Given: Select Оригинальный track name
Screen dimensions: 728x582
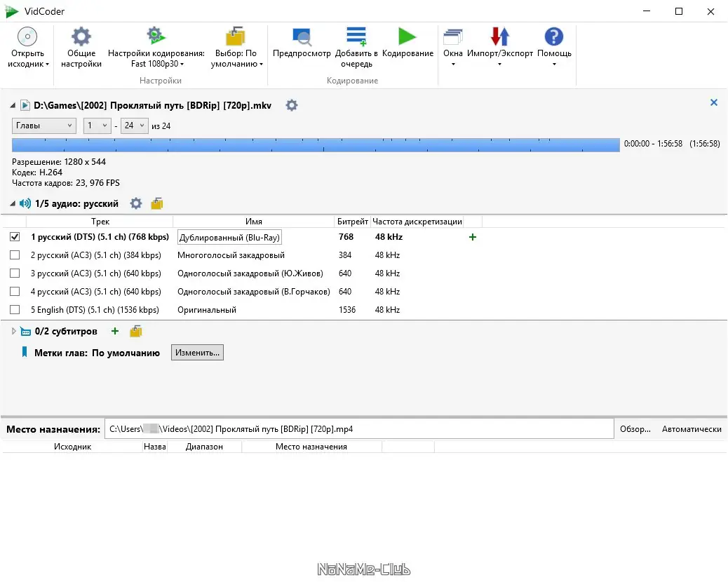Looking at the screenshot, I should click(207, 309).
